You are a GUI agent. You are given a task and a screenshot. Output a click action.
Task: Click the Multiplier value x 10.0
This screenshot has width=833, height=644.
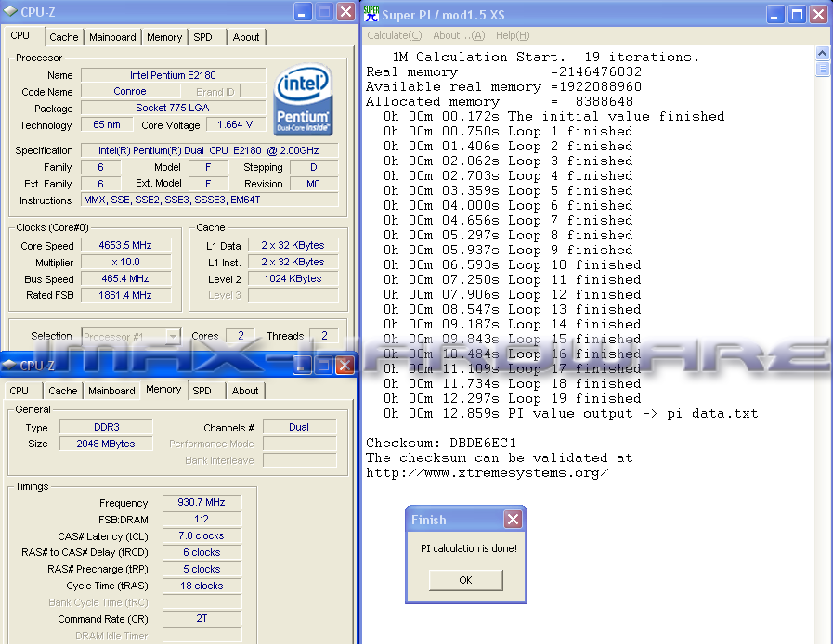[125, 262]
